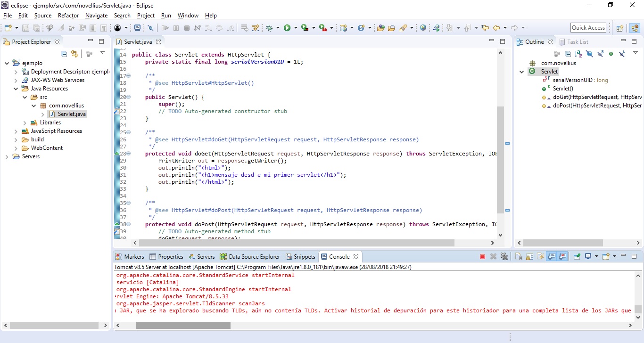Open the Run button dropdown arrow

point(296,28)
